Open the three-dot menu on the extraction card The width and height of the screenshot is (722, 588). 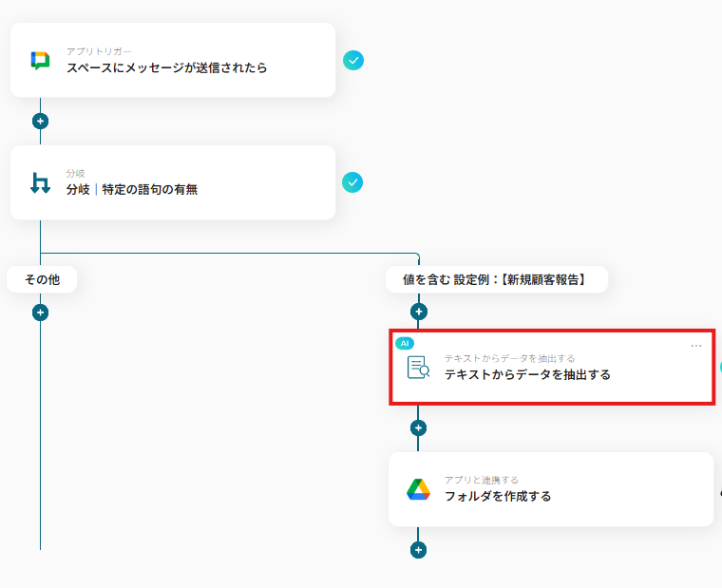point(696,346)
